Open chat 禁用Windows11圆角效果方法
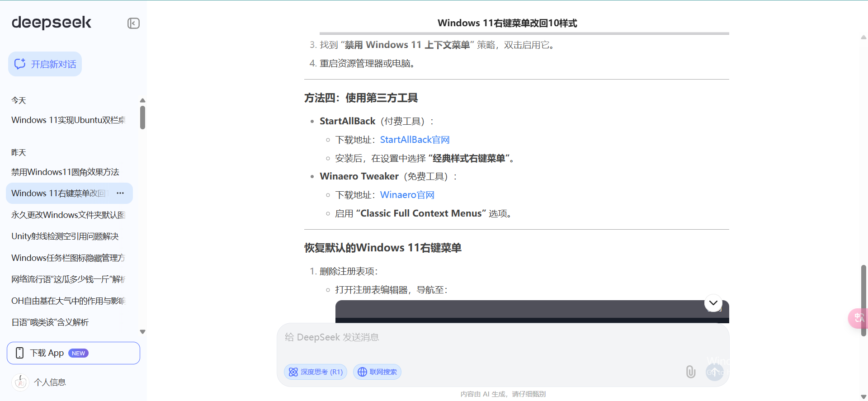The height and width of the screenshot is (401, 868). coord(65,172)
